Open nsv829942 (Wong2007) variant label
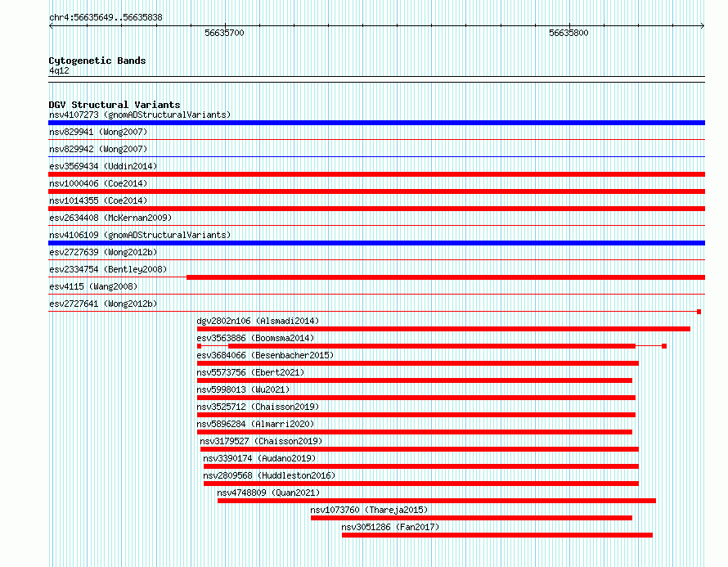The width and height of the screenshot is (728, 567). (x=98, y=149)
